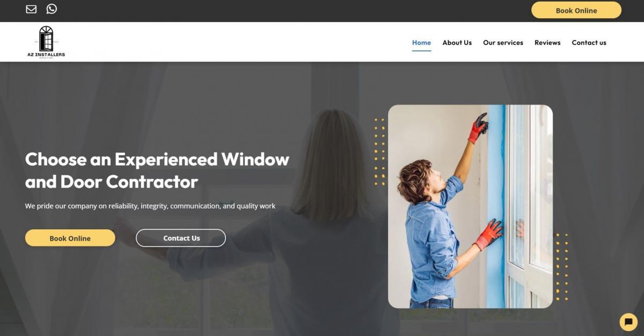Click the hero Book Online button
This screenshot has height=336, width=644.
70,238
